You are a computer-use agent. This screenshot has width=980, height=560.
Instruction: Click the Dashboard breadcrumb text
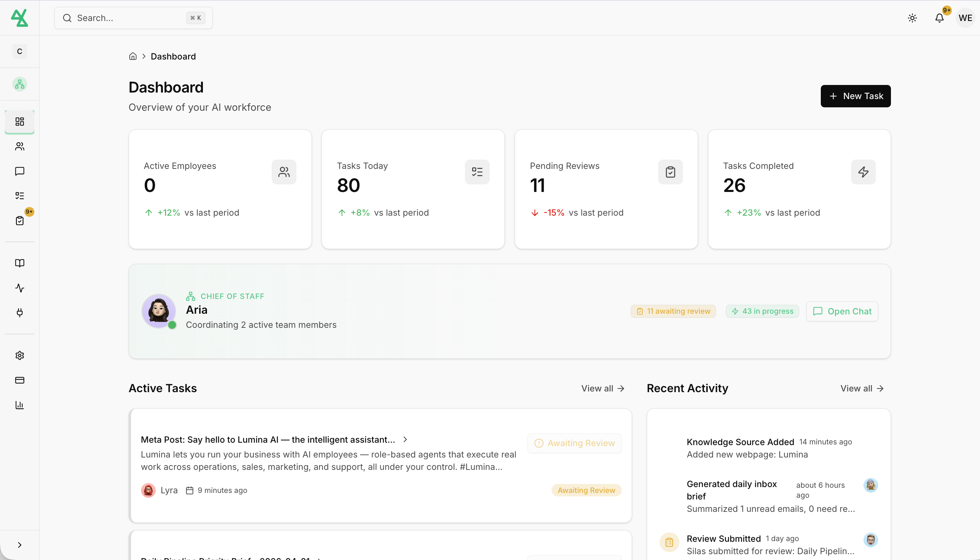point(173,56)
